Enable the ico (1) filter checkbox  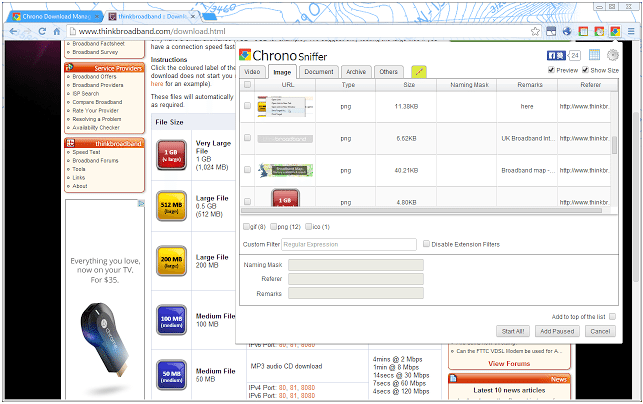coord(308,226)
